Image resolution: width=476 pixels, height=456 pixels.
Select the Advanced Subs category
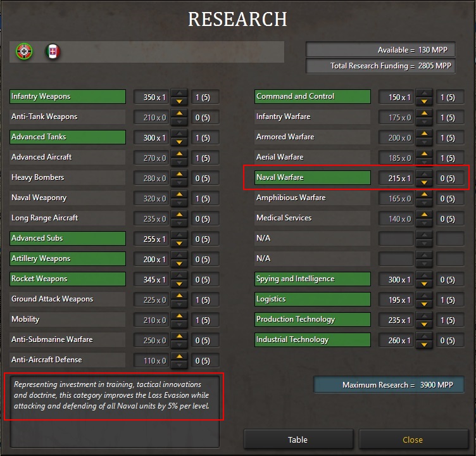click(67, 239)
